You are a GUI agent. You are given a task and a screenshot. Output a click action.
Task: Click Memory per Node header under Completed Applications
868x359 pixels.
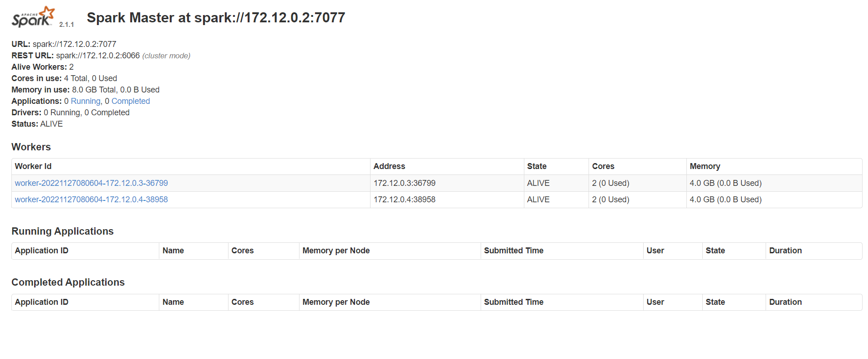click(x=336, y=302)
